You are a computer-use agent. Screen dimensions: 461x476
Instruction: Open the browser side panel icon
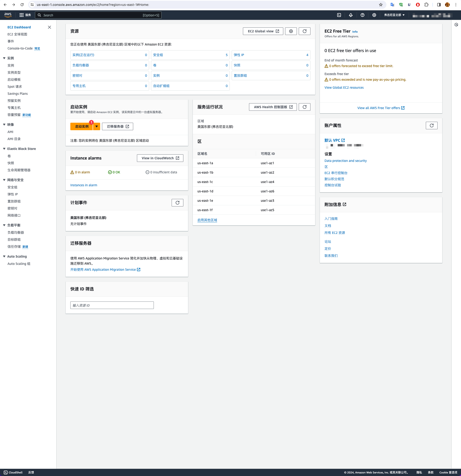tap(439, 5)
